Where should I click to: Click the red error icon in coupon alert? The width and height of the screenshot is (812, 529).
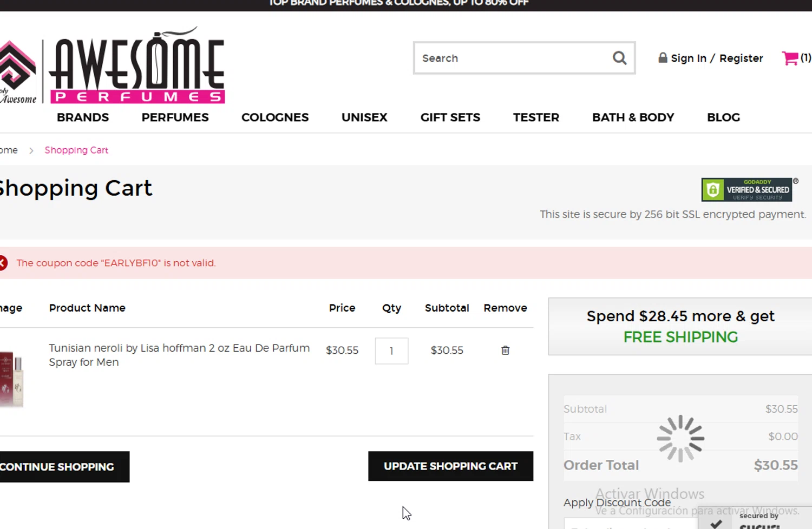3,263
